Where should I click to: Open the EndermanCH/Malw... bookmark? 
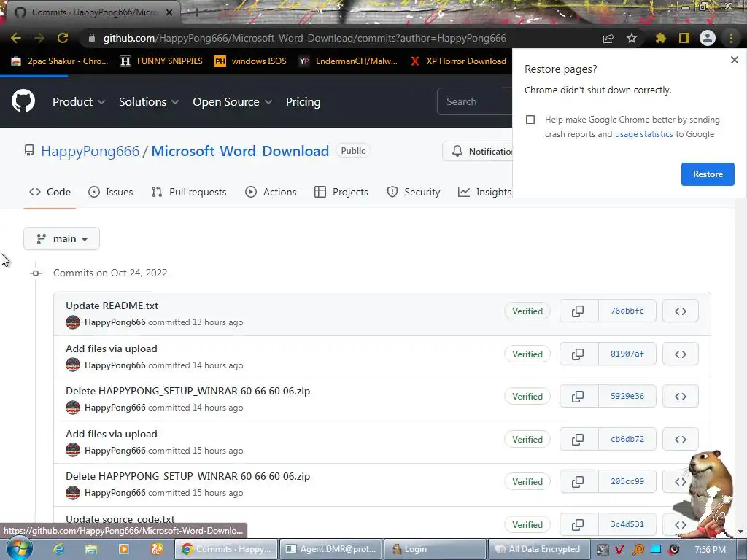tap(348, 61)
